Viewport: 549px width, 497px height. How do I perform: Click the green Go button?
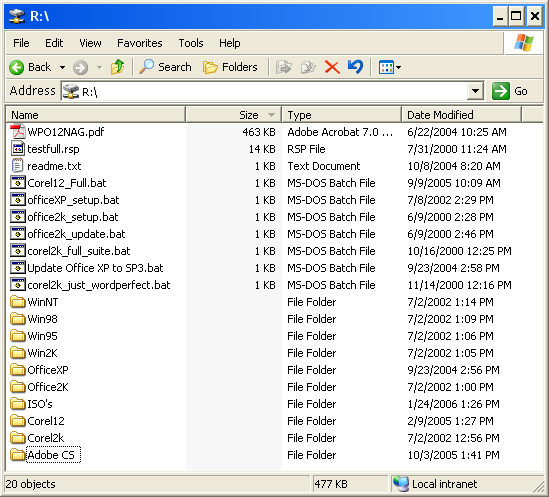510,91
